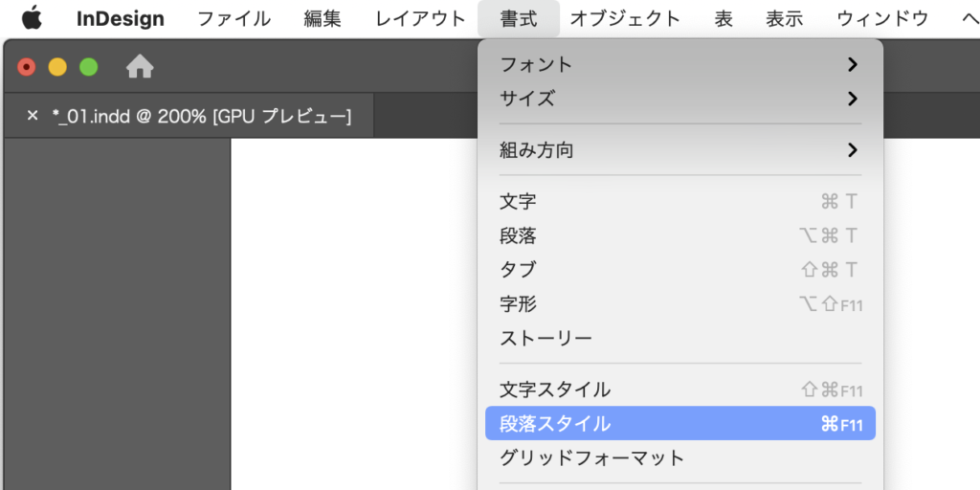
Task: Select the *_01.indd document tab
Action: point(201,116)
